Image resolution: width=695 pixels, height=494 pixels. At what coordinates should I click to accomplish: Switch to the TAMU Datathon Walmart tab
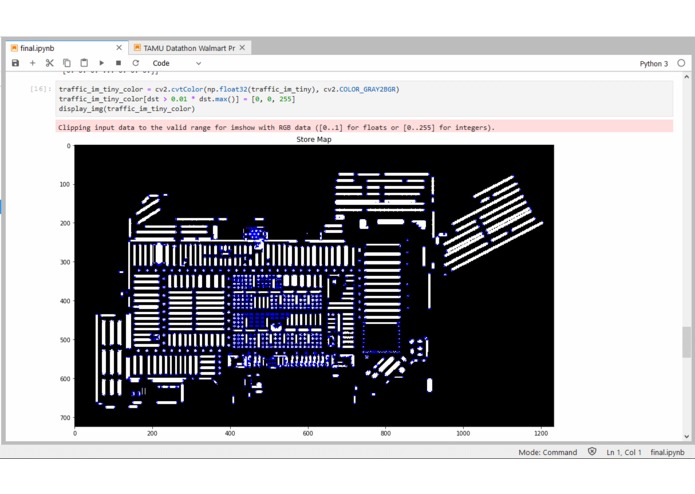189,48
